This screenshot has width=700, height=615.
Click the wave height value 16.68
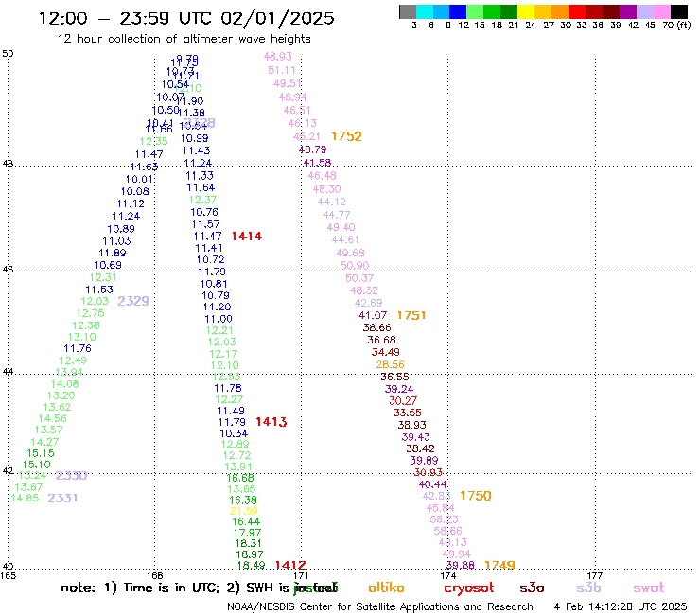click(x=239, y=478)
